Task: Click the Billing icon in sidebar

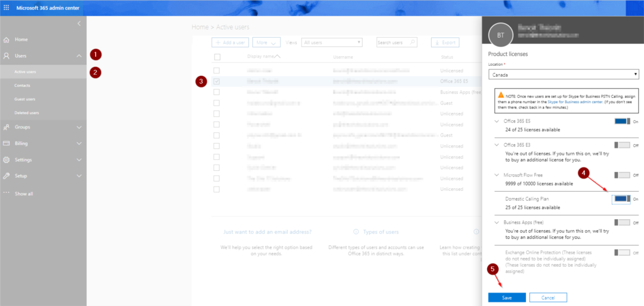Action: [x=6, y=143]
